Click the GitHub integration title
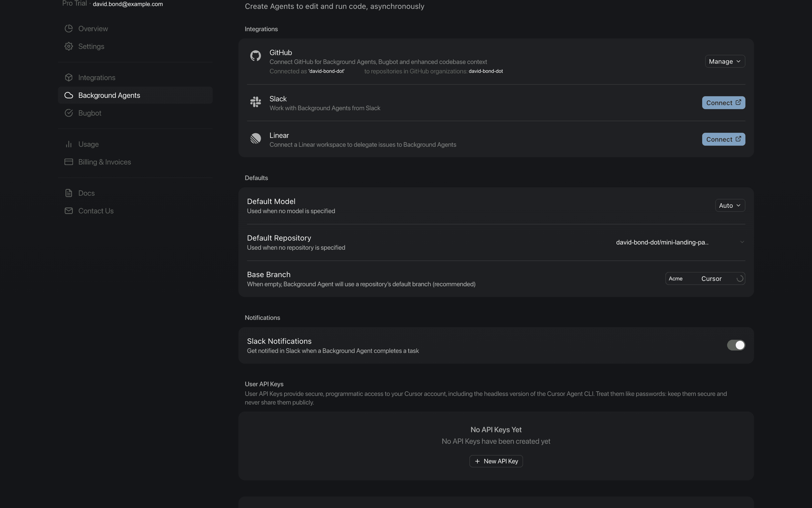Image resolution: width=812 pixels, height=508 pixels. pos(281,52)
